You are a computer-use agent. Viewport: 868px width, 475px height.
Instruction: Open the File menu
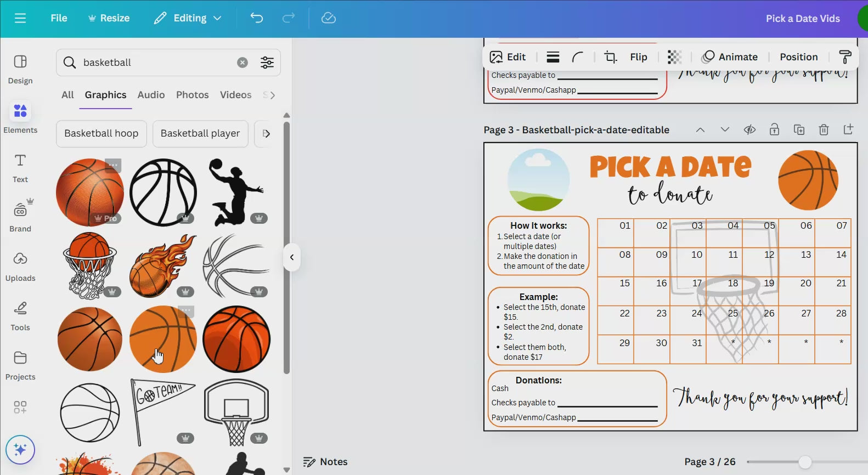[59, 18]
